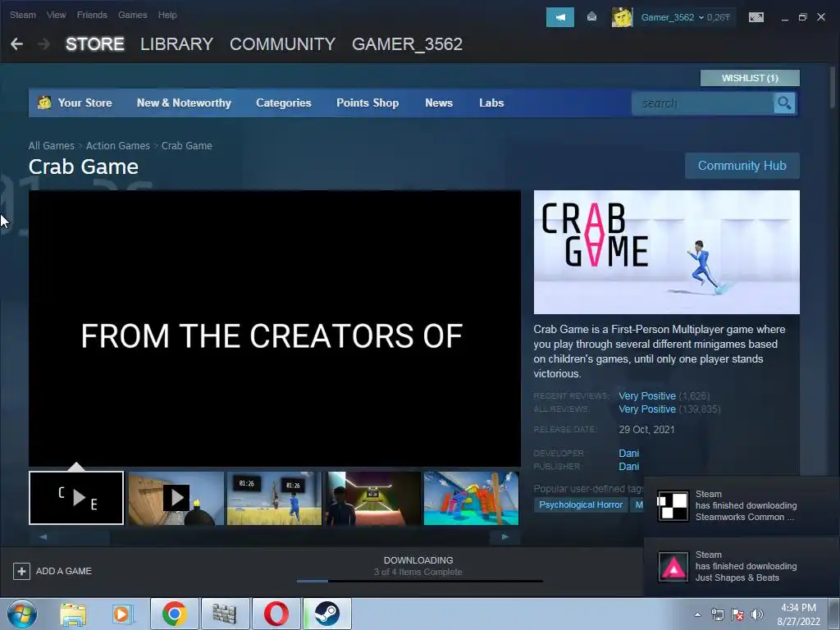Open Labs store section
840x630 pixels.
pos(491,103)
